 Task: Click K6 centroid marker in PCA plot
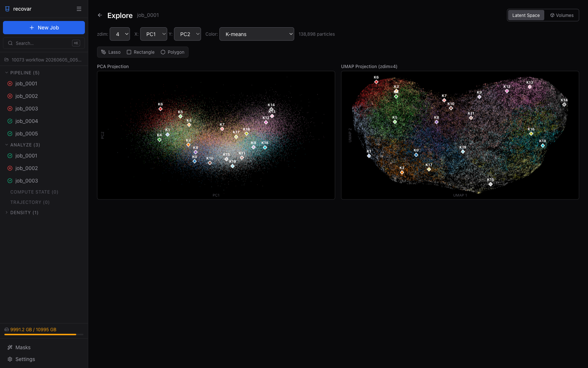tap(160, 109)
